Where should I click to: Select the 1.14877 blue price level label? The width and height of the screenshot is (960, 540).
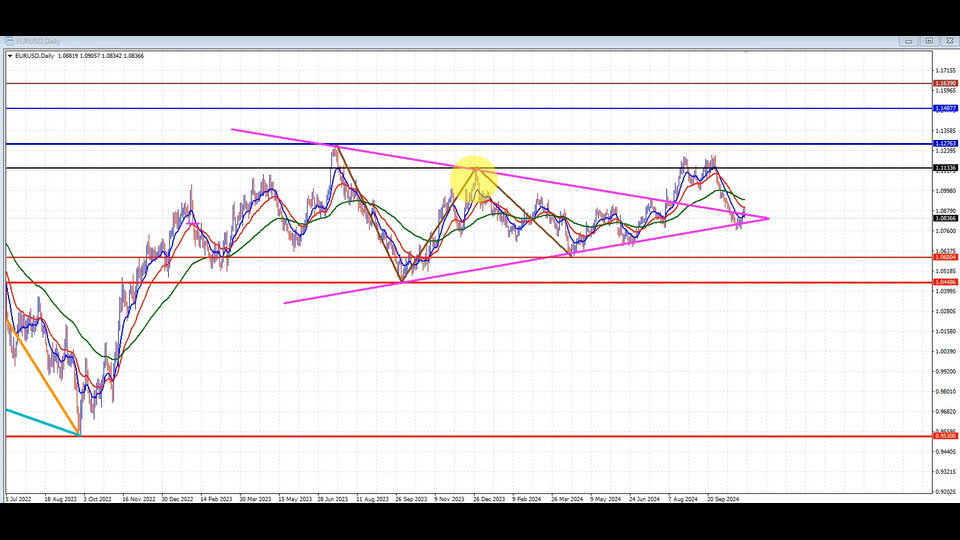(945, 108)
